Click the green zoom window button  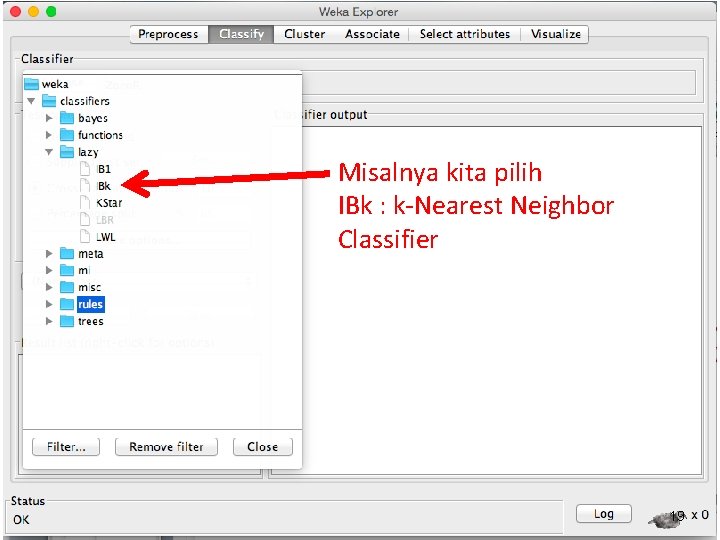(x=51, y=11)
